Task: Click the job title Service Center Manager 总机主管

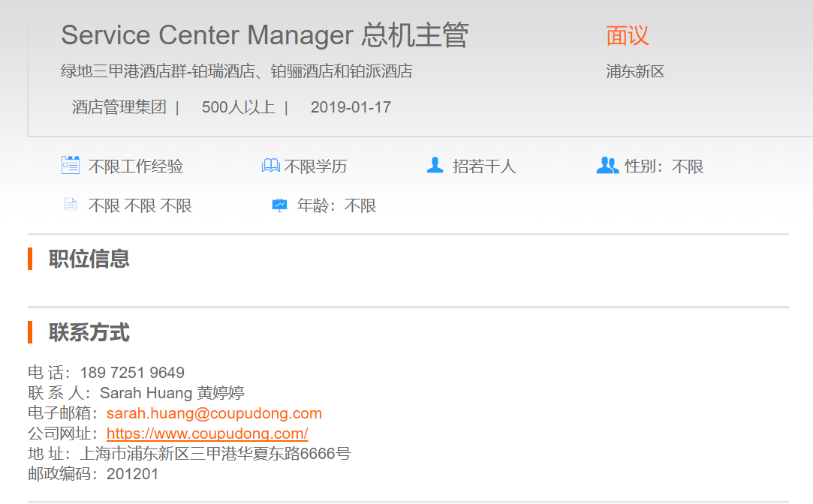Action: 264,35
